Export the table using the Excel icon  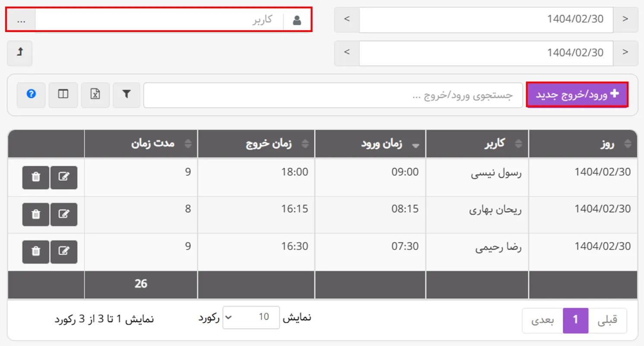(95, 95)
